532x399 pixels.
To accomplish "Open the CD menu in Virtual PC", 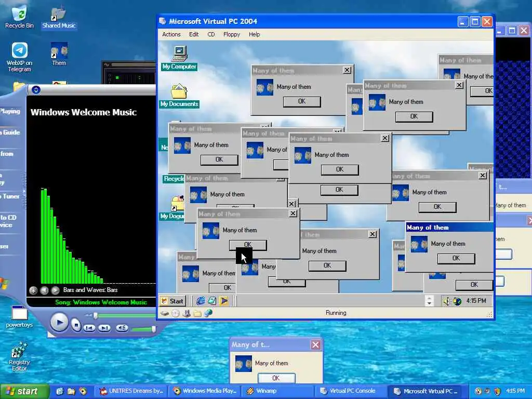I will [x=211, y=34].
